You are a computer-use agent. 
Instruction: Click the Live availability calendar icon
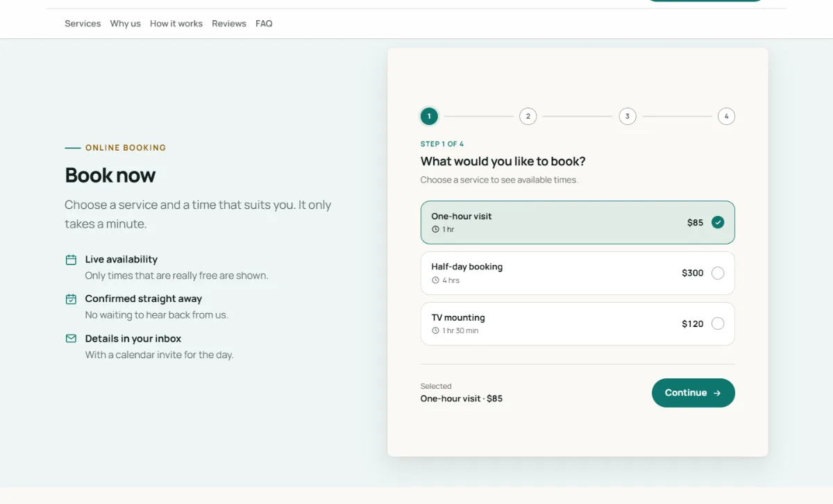(71, 260)
